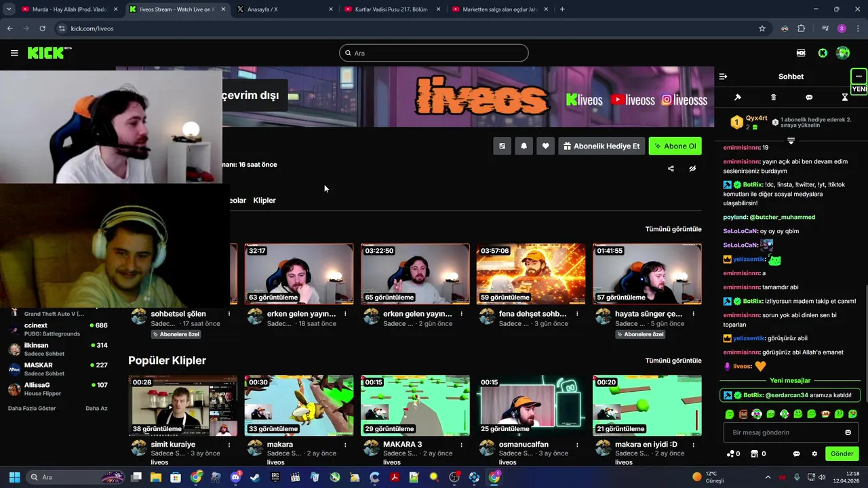Click the hourglass icon in chat toolbar
The width and height of the screenshot is (868, 488).
[845, 98]
